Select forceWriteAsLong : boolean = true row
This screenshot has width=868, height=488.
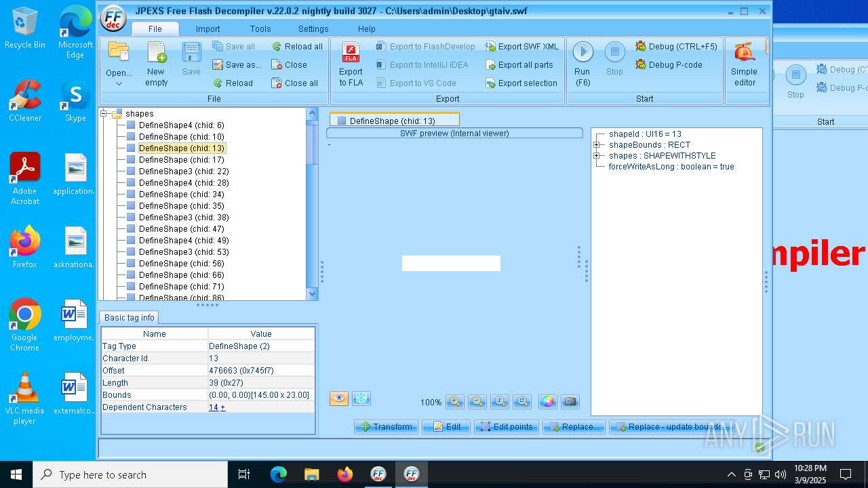click(671, 166)
